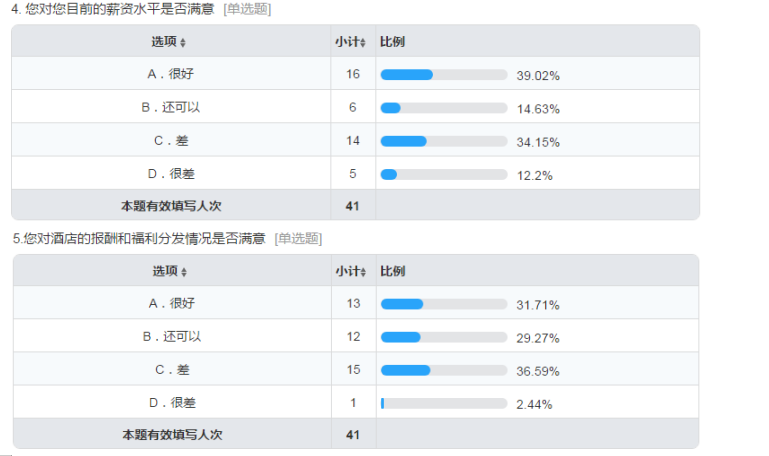Click the 29.27% progress bar in question 5
Viewport: 769px width, 456px height.
click(x=444, y=337)
